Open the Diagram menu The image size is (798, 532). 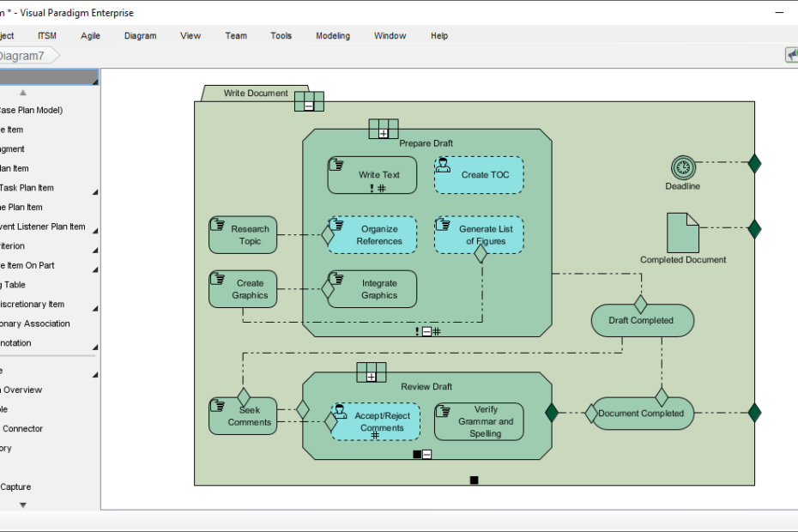click(140, 36)
